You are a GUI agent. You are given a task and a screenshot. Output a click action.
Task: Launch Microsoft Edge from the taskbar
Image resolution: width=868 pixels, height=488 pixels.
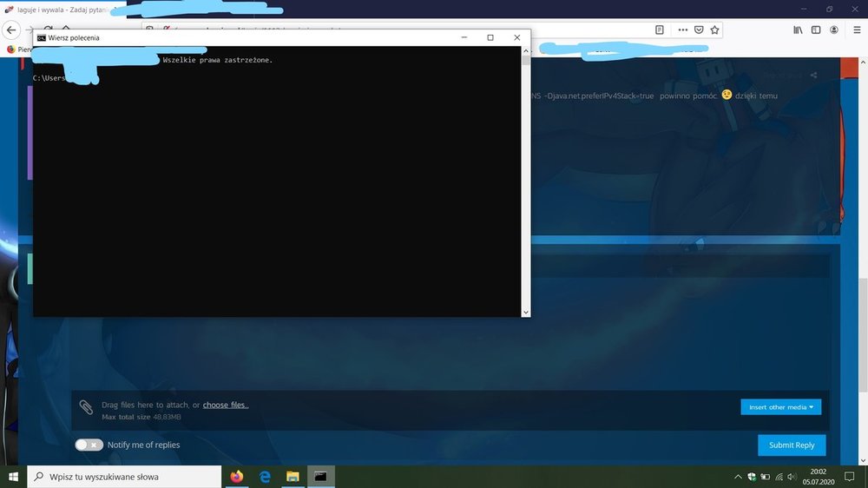tap(265, 477)
